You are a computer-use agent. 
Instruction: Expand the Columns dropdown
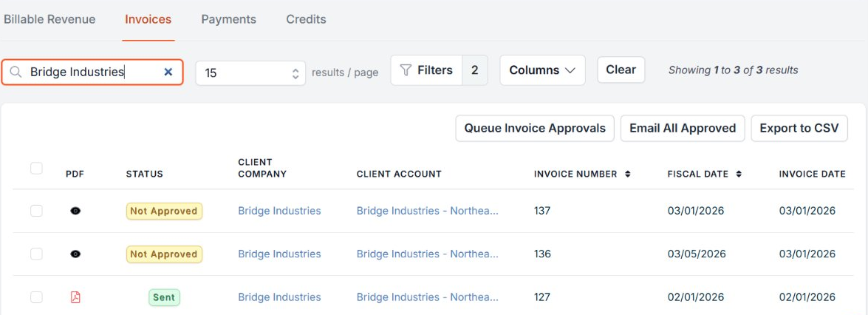tap(542, 70)
